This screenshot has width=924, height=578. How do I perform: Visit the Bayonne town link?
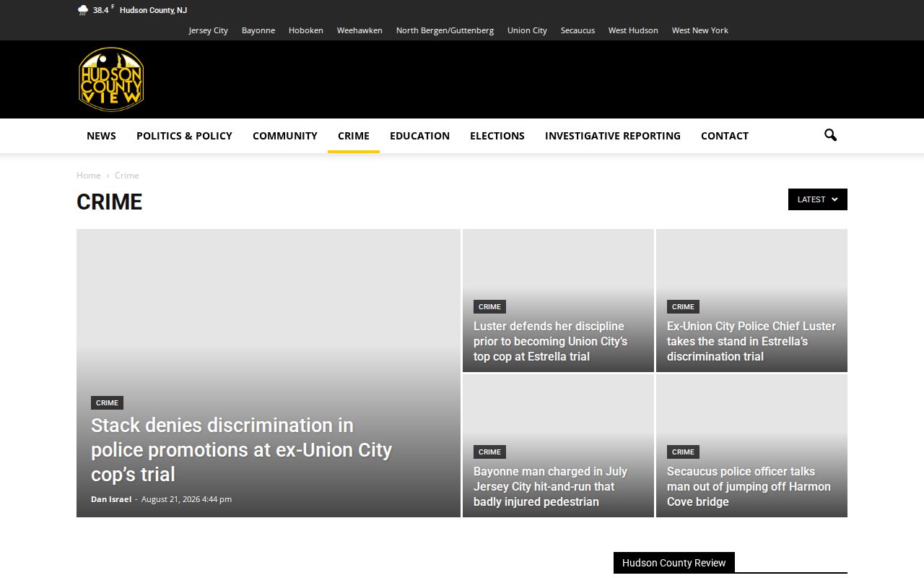pyautogui.click(x=258, y=30)
